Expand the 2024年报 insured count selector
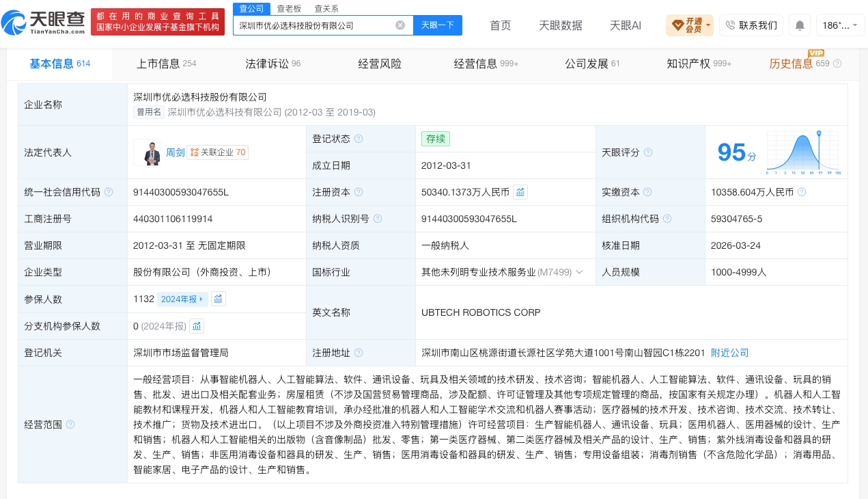The width and height of the screenshot is (868, 499). (x=182, y=299)
